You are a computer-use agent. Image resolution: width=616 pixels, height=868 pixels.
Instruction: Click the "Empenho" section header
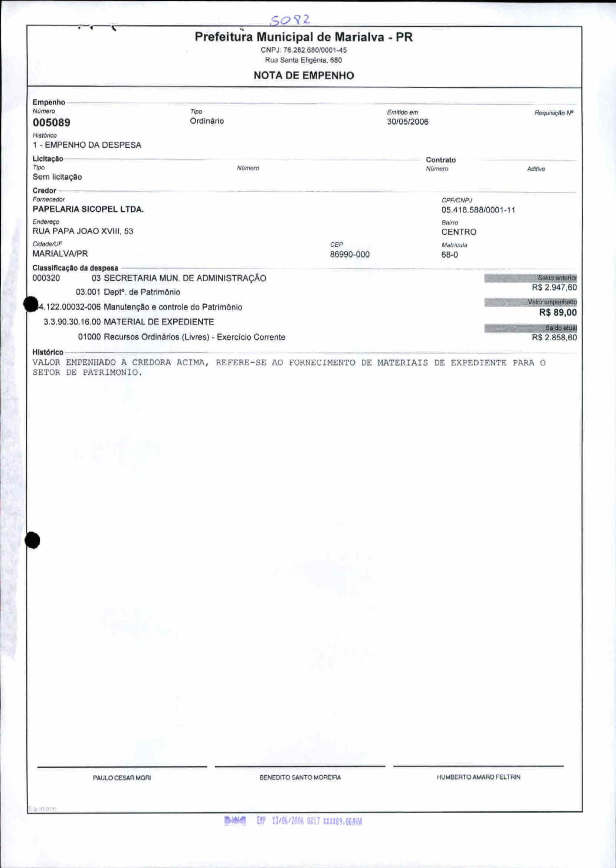49,102
